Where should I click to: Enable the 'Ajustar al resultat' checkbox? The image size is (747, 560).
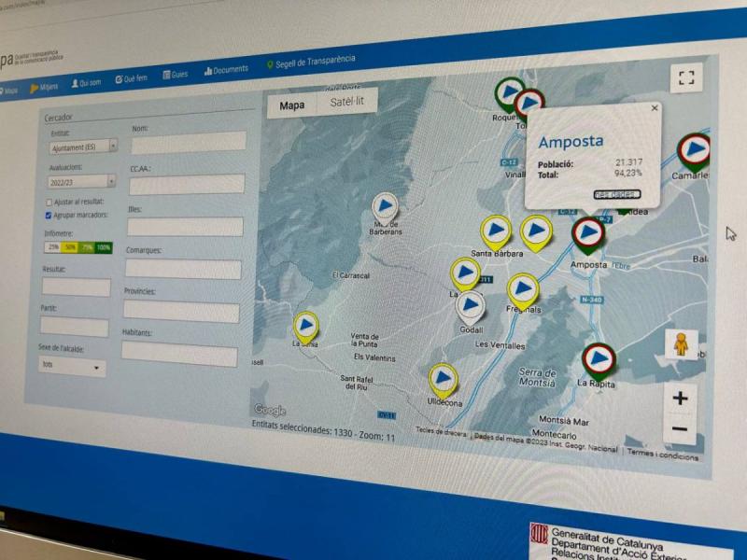49,202
